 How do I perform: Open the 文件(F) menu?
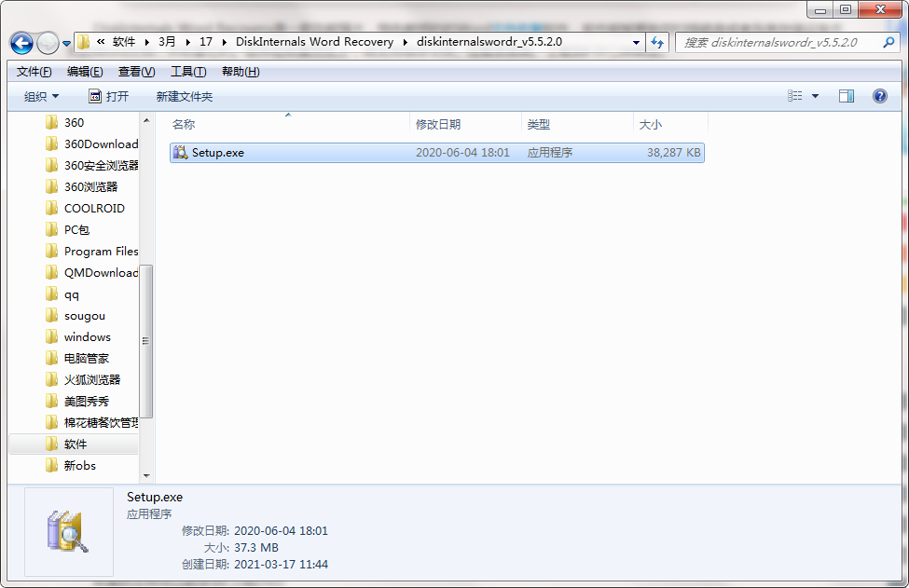pyautogui.click(x=34, y=71)
